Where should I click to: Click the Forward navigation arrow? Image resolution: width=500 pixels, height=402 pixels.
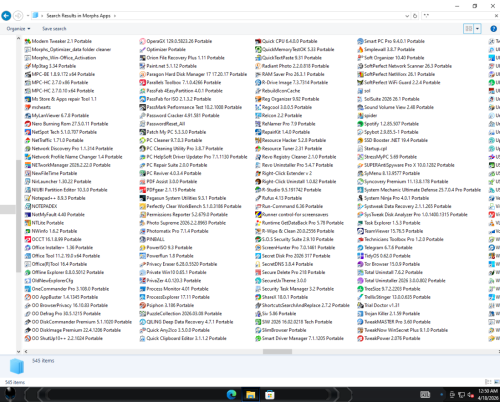coord(18,16)
